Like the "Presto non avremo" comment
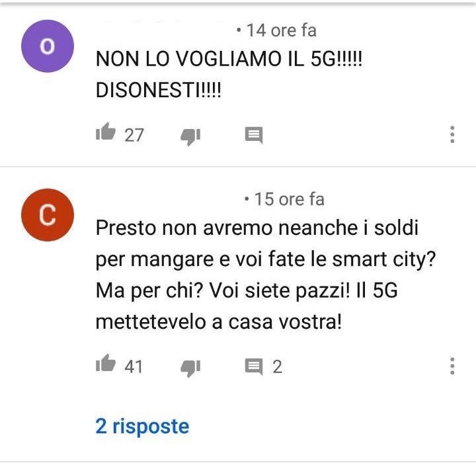This screenshot has width=476, height=467. [106, 363]
